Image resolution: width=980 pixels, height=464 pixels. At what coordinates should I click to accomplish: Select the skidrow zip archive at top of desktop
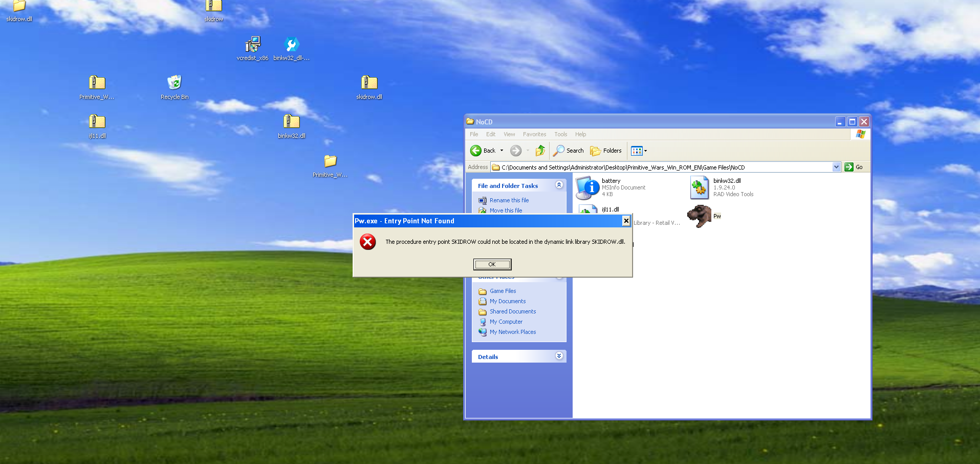pos(213,11)
